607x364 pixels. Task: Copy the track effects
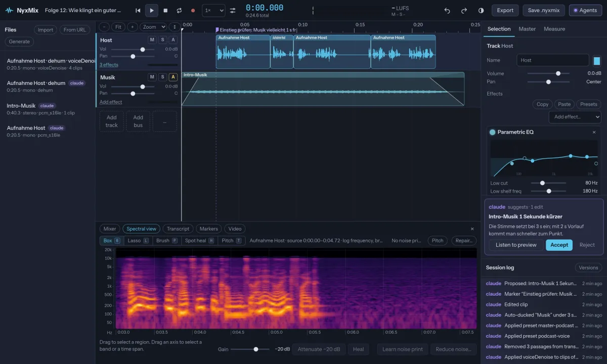pos(542,104)
